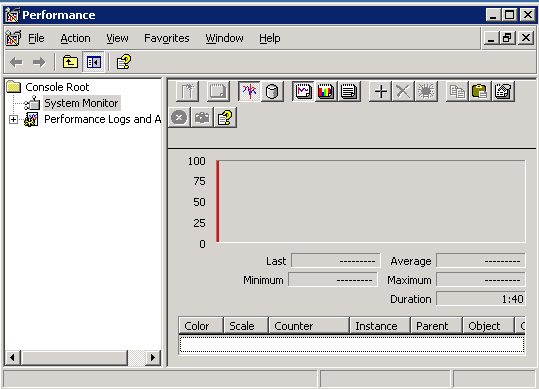Toggle the Show/Hide Console Tree button

(94, 62)
